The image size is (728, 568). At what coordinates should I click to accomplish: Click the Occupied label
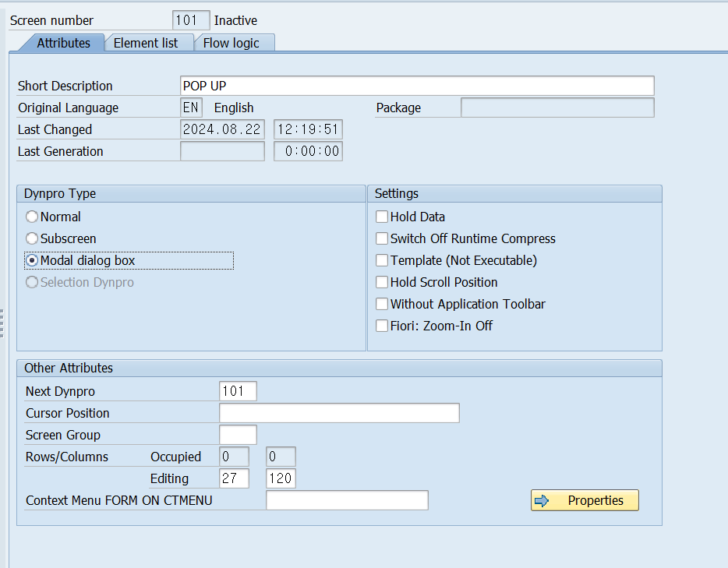pos(175,457)
